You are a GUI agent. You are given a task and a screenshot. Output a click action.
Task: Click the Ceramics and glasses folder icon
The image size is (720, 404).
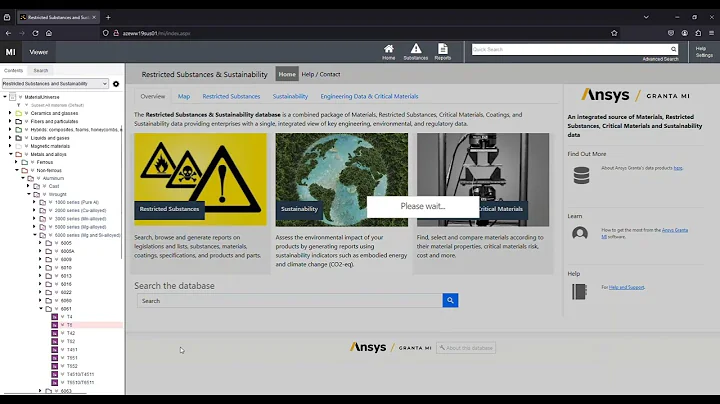coord(19,113)
